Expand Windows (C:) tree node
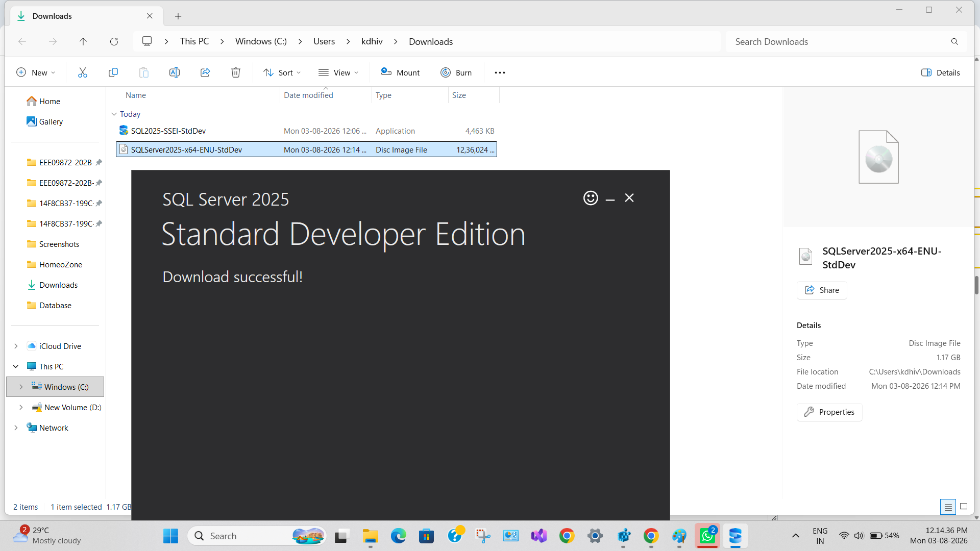 tap(21, 387)
